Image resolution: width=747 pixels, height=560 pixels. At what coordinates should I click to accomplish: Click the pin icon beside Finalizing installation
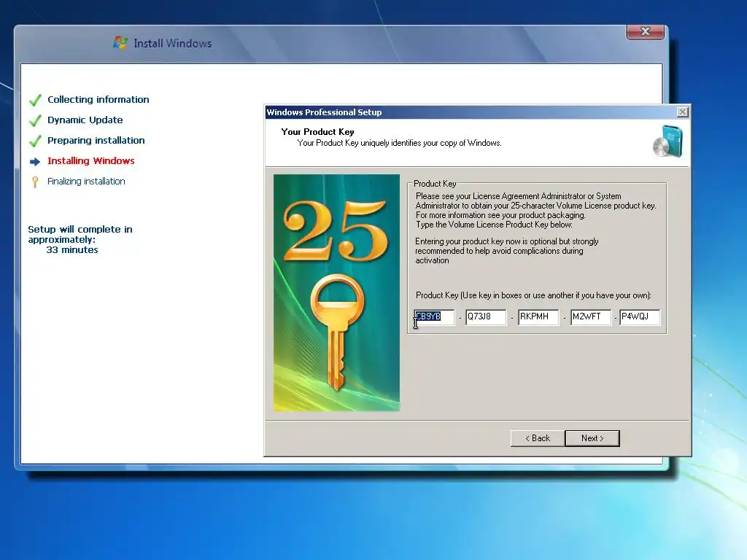point(35,182)
